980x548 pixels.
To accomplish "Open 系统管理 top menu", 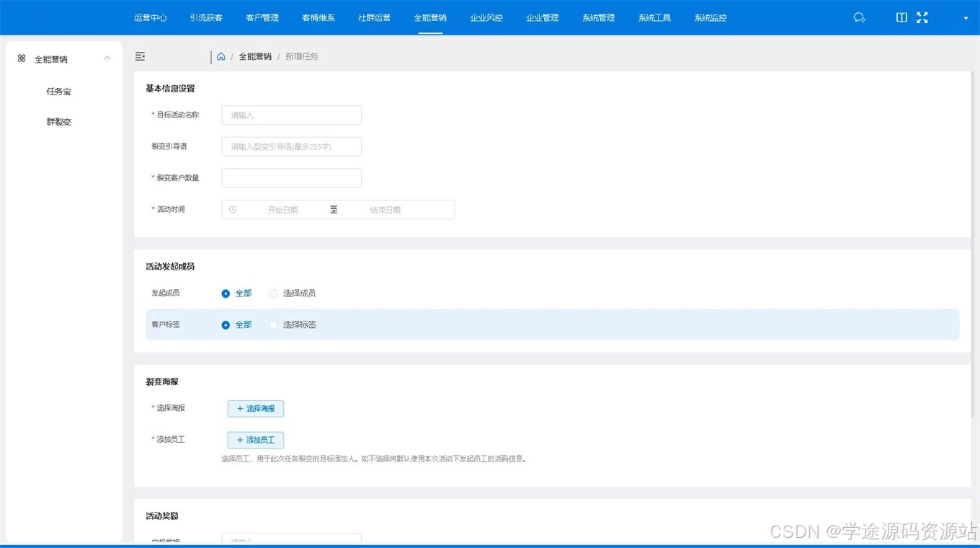I will [x=599, y=18].
